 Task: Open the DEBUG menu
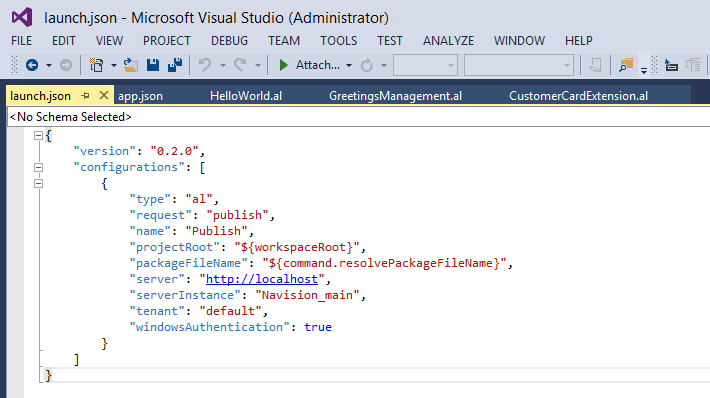click(x=229, y=41)
